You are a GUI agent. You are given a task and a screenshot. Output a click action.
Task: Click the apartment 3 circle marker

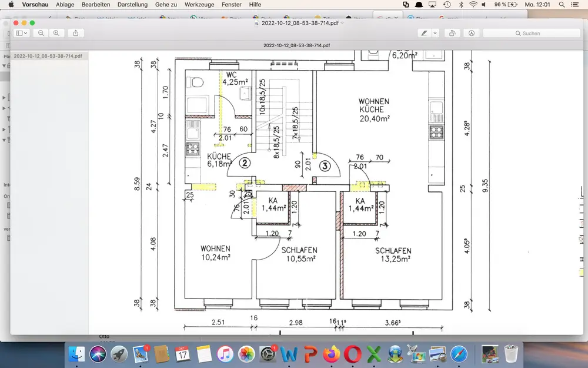[325, 165]
